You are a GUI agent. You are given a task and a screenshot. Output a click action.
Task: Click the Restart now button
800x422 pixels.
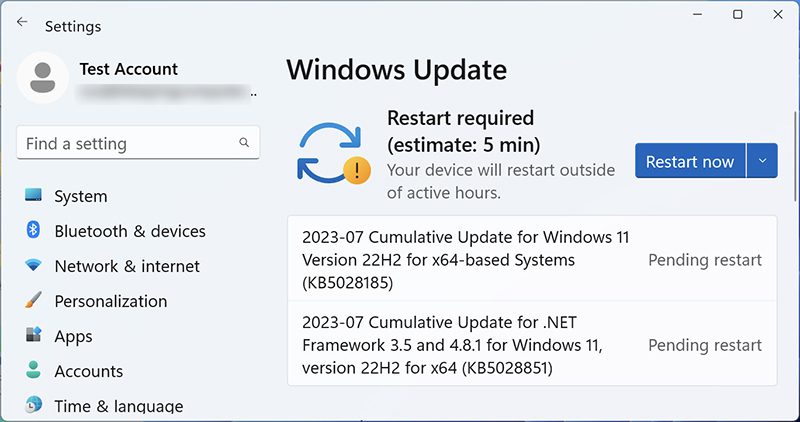click(690, 161)
